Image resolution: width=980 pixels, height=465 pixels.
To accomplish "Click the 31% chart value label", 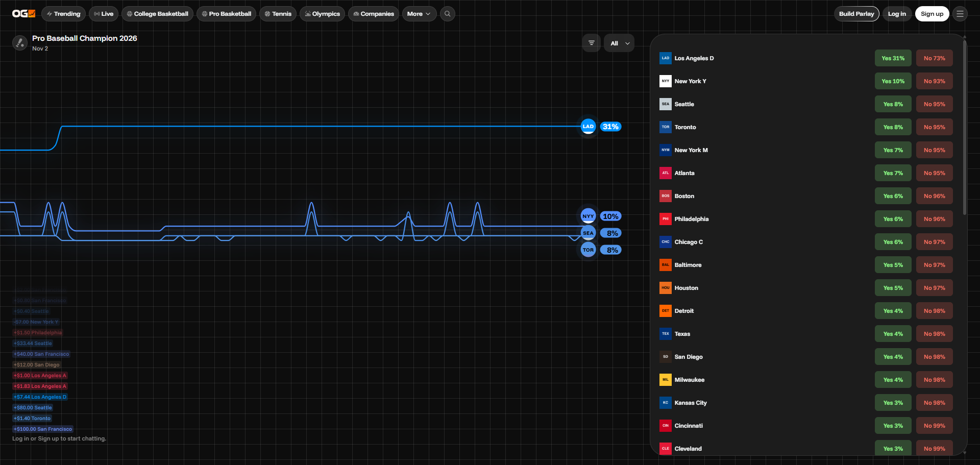I will [x=610, y=127].
